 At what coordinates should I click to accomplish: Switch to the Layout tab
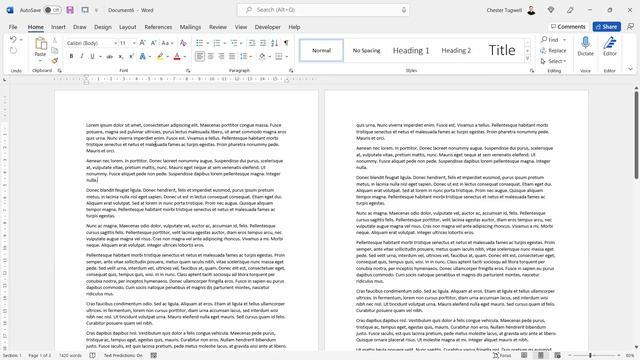pyautogui.click(x=127, y=27)
